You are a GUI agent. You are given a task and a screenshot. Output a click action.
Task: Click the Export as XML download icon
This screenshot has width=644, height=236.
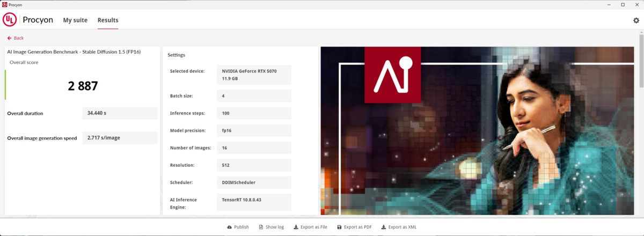coord(383,227)
